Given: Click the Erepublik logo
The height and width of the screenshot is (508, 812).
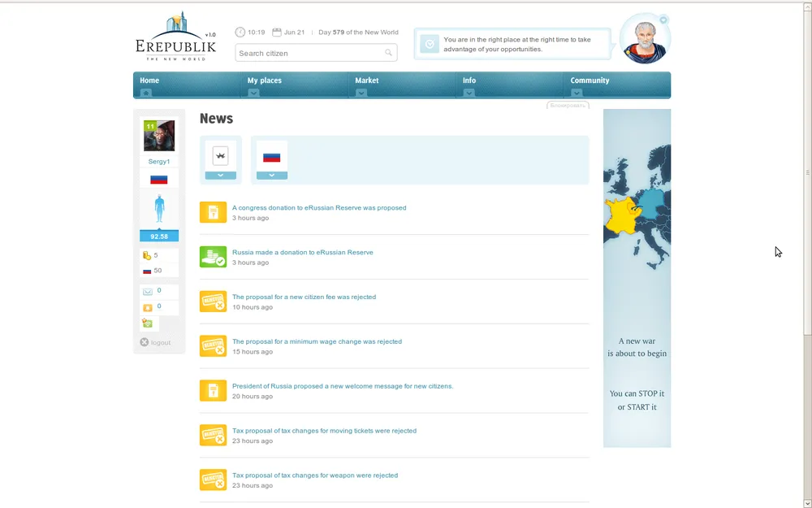Looking at the screenshot, I should point(175,38).
